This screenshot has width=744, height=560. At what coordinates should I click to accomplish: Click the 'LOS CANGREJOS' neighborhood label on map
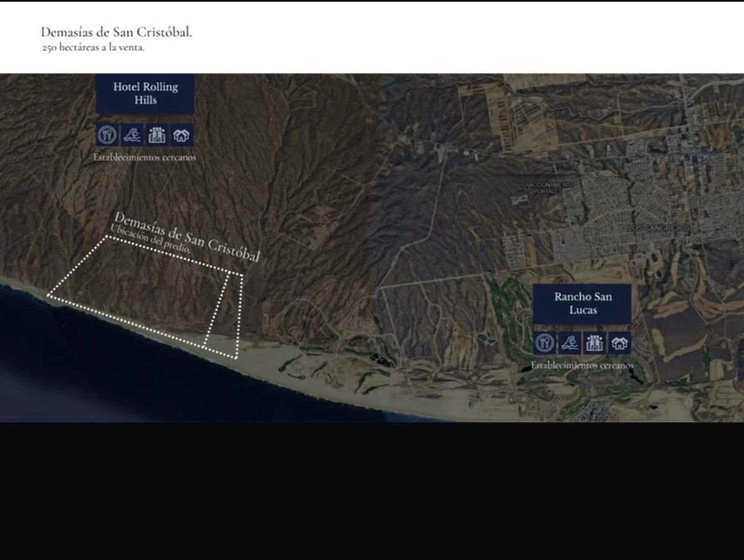[x=658, y=228]
